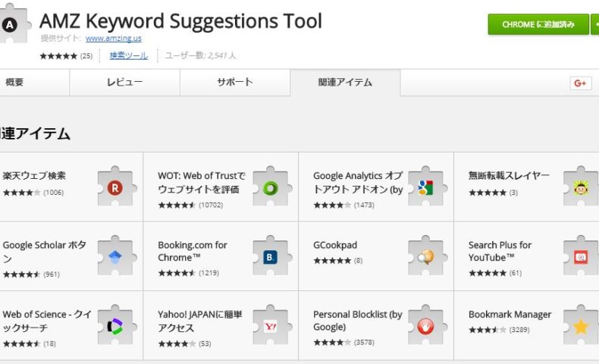Click the (961) rating for Google Scholar
This screenshot has width=599, height=364.
31,275
